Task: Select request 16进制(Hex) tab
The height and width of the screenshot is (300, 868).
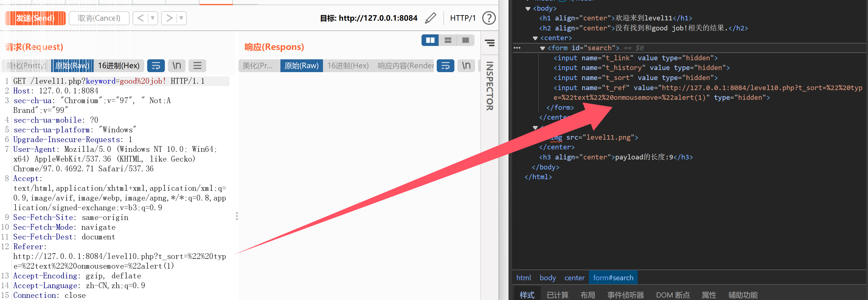Action: 119,65
